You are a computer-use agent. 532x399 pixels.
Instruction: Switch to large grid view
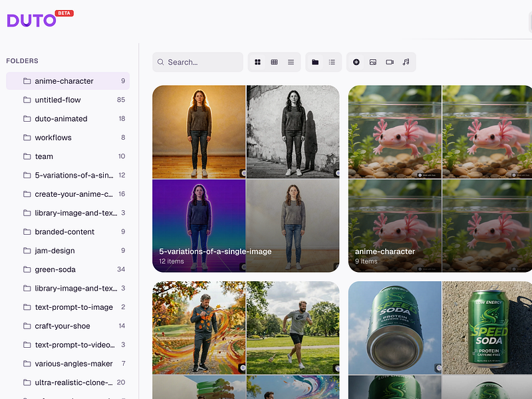[257, 62]
